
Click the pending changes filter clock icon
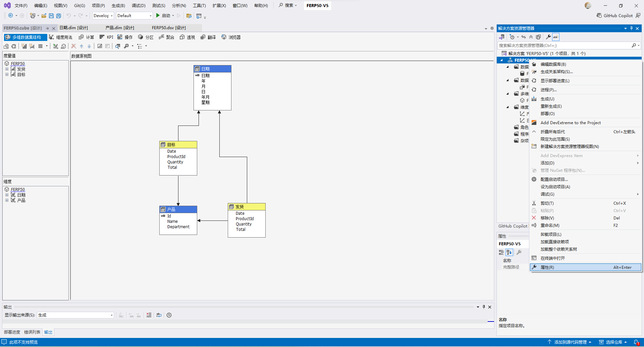512,37
